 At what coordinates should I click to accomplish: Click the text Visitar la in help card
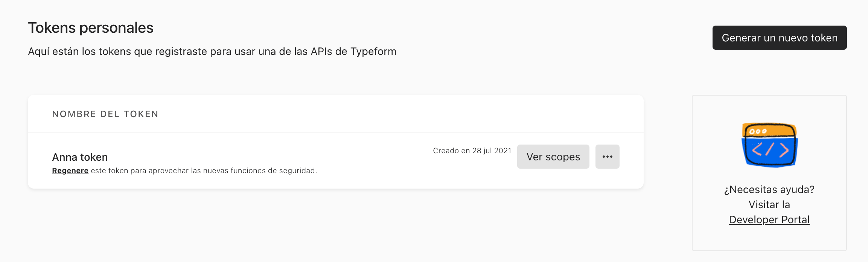[x=769, y=204]
